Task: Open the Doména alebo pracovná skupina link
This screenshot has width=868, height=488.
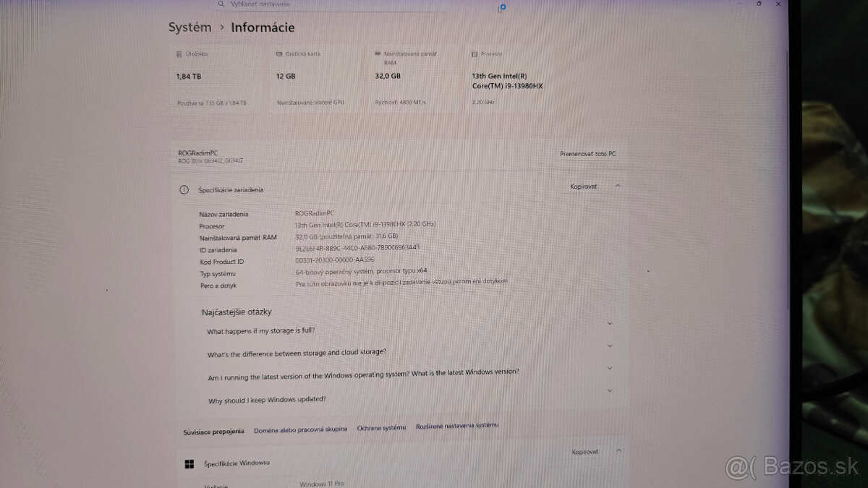Action: tap(301, 429)
